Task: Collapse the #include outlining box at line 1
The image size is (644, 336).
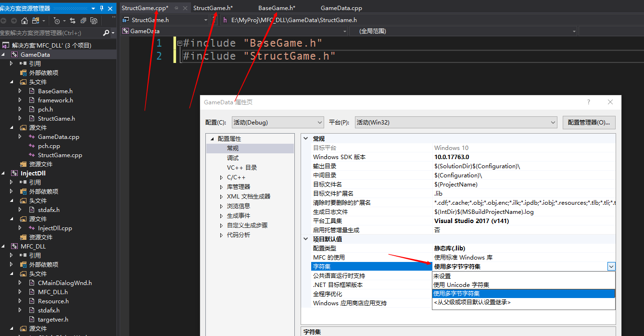Action: 180,43
